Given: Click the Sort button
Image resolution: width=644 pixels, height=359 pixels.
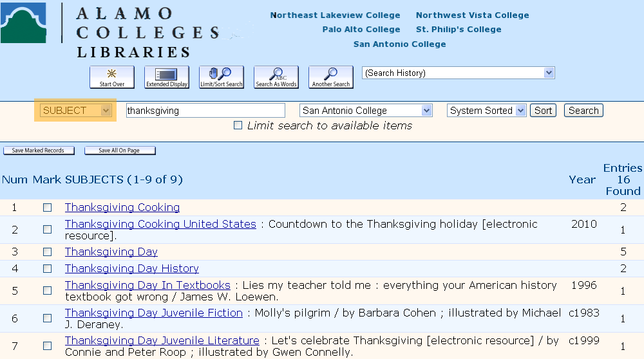Looking at the screenshot, I should pos(543,111).
